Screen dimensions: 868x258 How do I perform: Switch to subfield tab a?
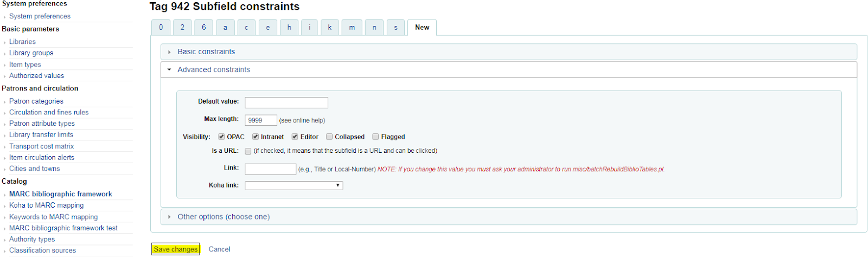coord(225,27)
